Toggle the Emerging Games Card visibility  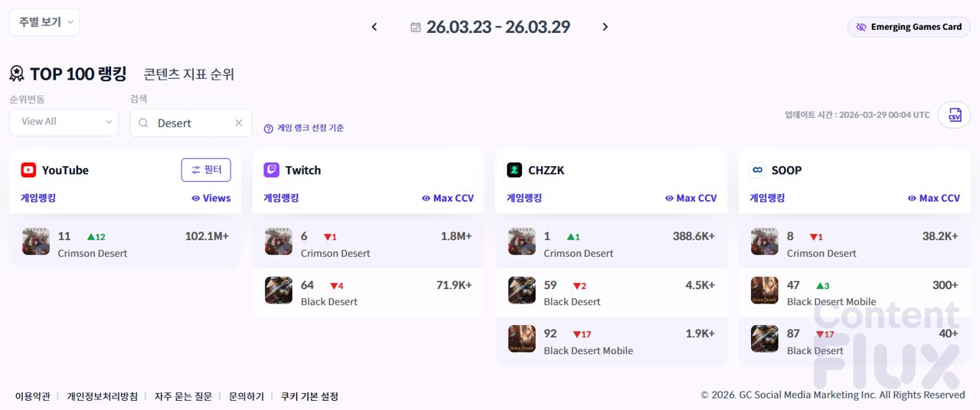pos(908,27)
